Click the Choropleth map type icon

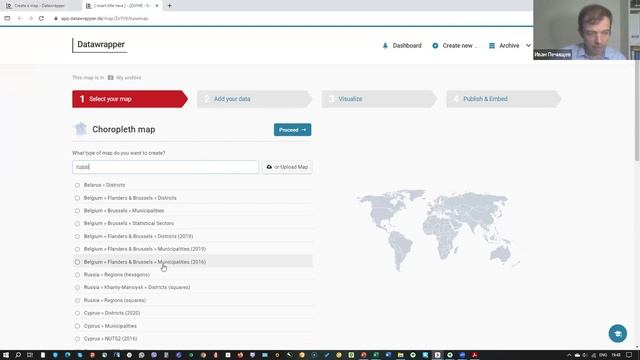click(80, 129)
